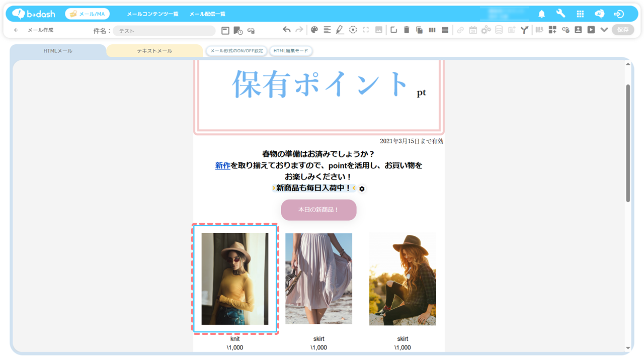644x362 pixels.
Task: Go back with arrow beside メール作成
Action: [16, 30]
